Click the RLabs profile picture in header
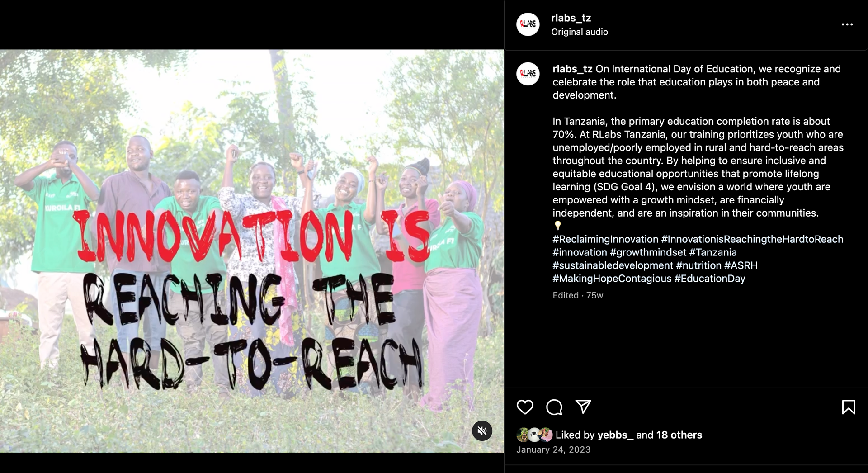The width and height of the screenshot is (868, 473). point(528,24)
